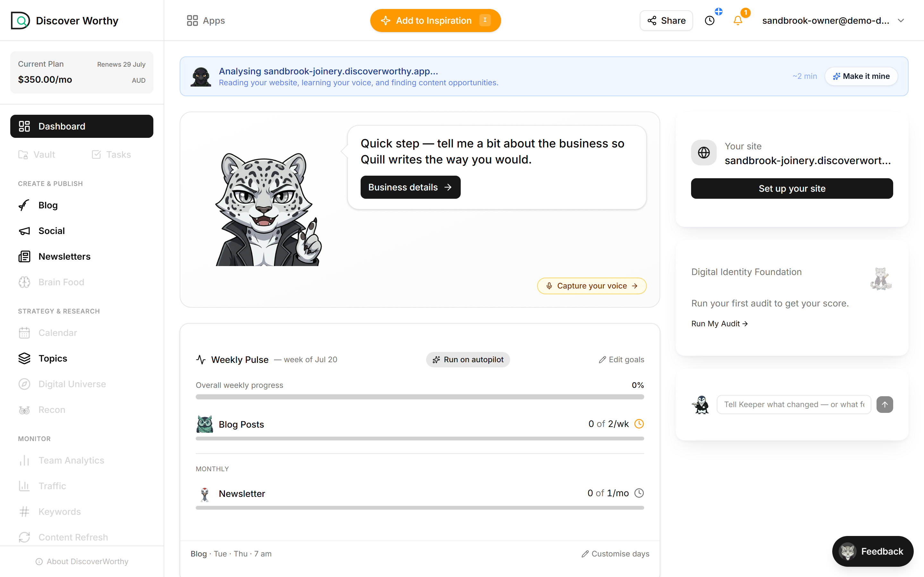The image size is (924, 577).
Task: Open the Current Plan card
Action: click(x=82, y=72)
